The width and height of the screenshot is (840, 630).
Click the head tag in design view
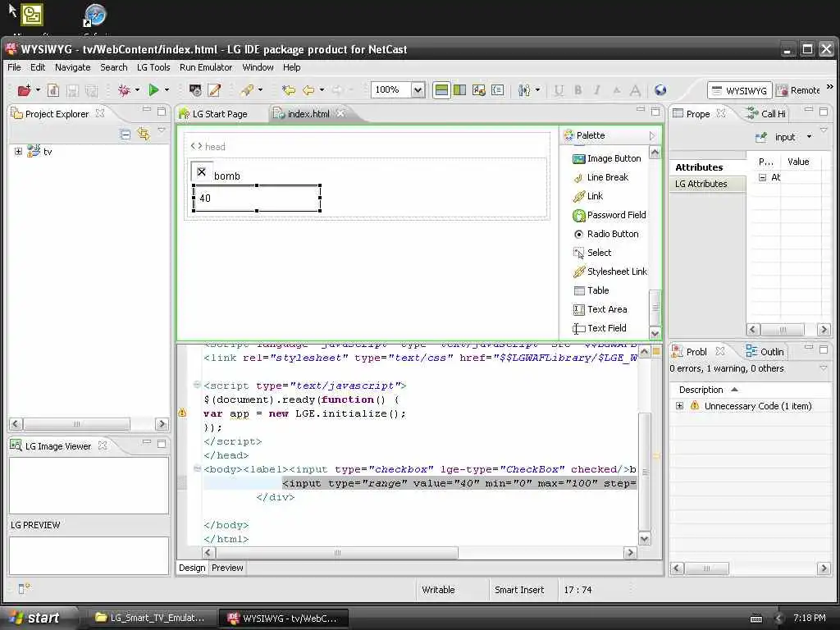[208, 146]
